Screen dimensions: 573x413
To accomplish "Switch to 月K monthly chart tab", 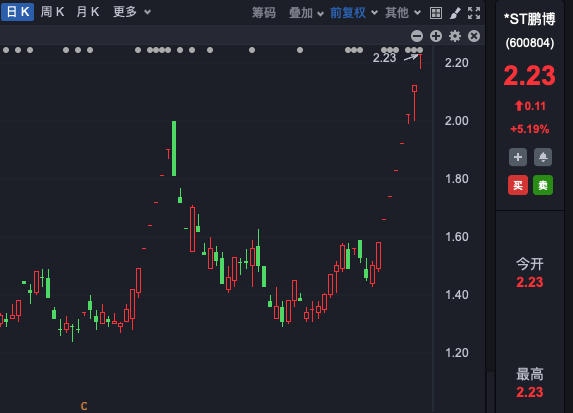I will pyautogui.click(x=88, y=12).
